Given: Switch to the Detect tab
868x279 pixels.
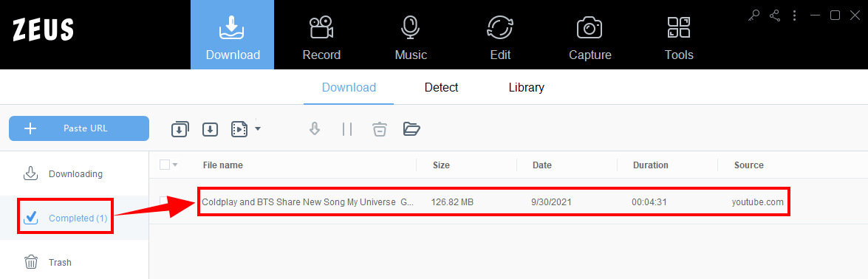Looking at the screenshot, I should 441,87.
